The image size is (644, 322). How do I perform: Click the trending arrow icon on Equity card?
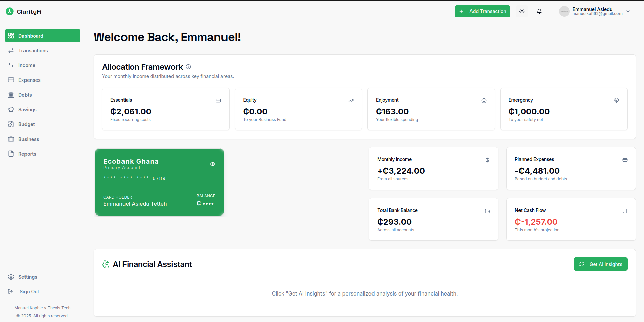[351, 101]
